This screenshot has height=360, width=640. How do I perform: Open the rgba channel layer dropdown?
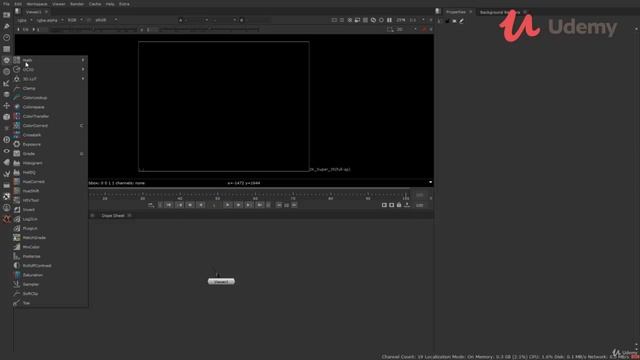click(x=24, y=20)
